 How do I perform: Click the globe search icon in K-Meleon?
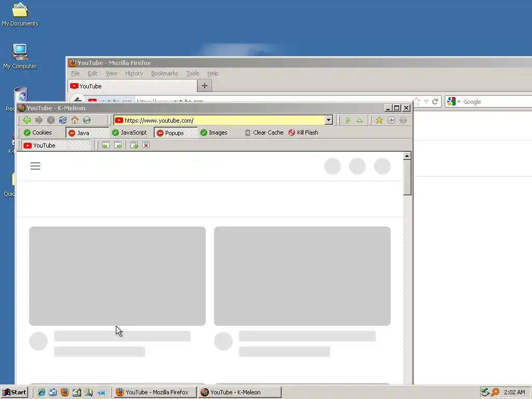coord(87,120)
